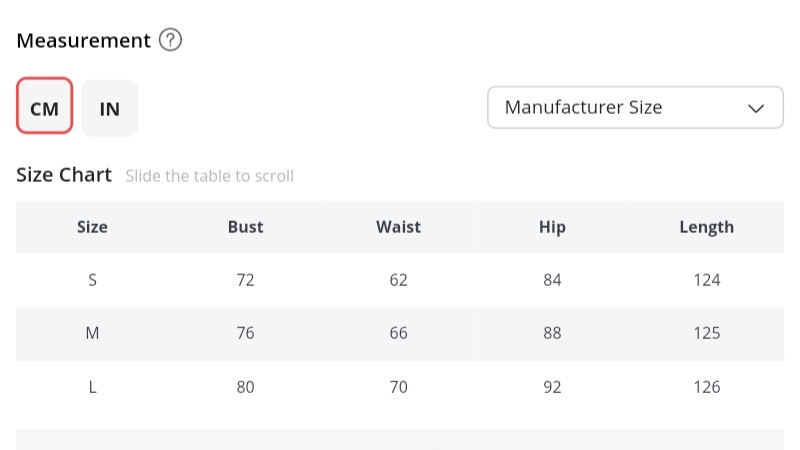Select the M size row label
The height and width of the screenshot is (450, 800).
click(x=92, y=333)
